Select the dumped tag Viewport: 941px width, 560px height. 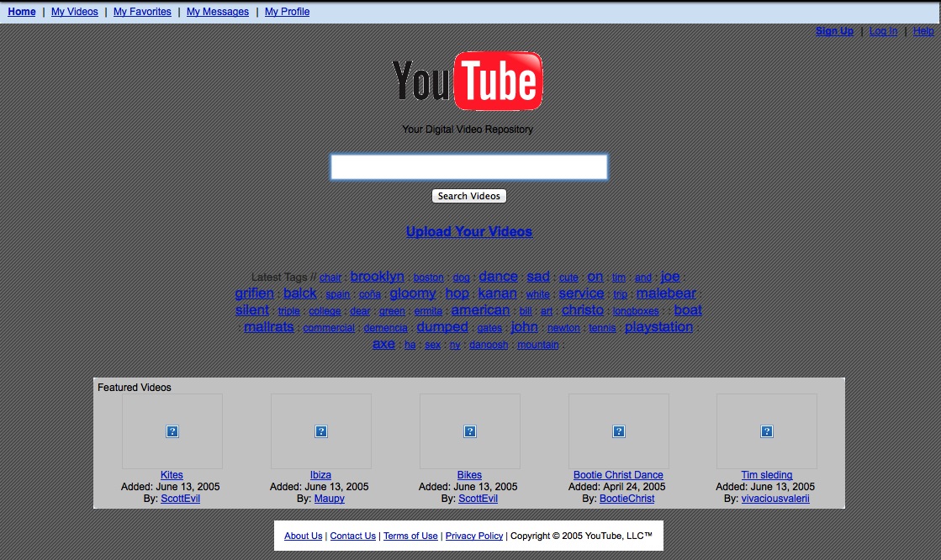click(442, 326)
